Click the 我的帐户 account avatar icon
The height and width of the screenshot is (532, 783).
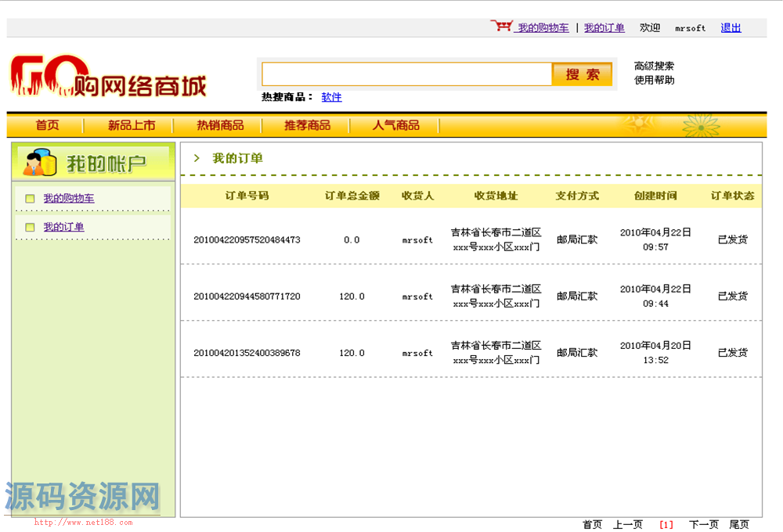39,162
